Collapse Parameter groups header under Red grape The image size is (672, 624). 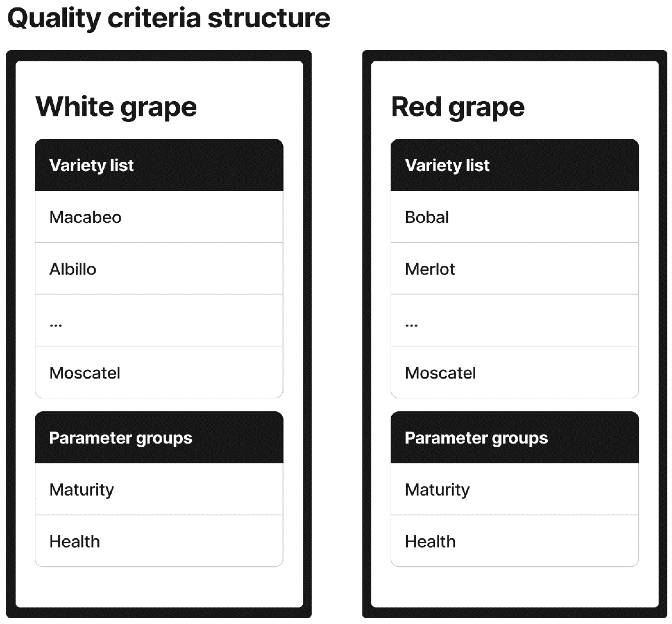[x=514, y=438]
